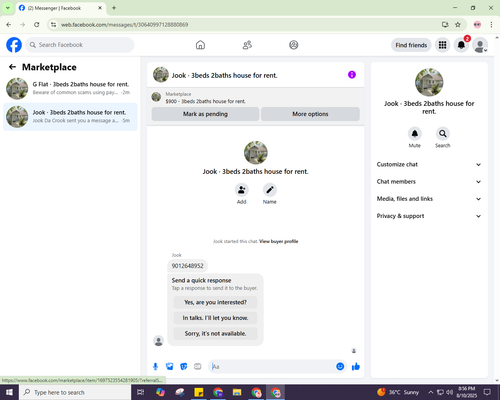Focus the Search Facebook field
Image resolution: width=500 pixels, height=400 pixels.
coord(80,45)
